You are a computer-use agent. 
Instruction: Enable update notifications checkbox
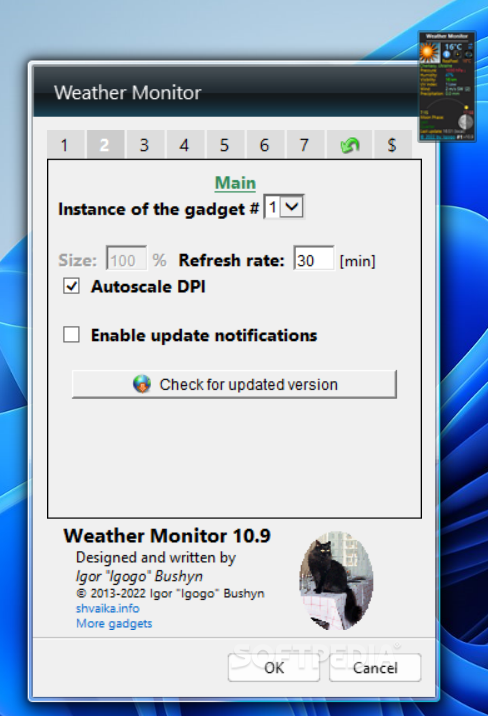point(71,334)
